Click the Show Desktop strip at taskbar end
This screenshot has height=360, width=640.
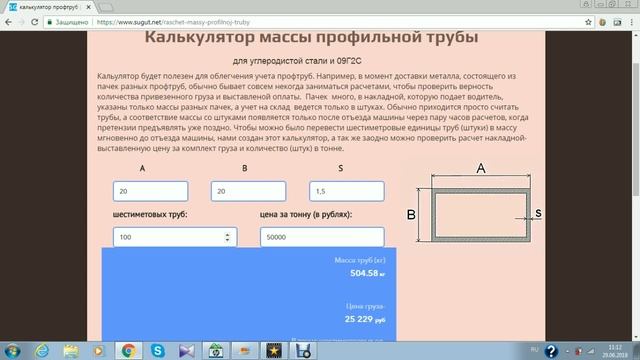pyautogui.click(x=637, y=351)
